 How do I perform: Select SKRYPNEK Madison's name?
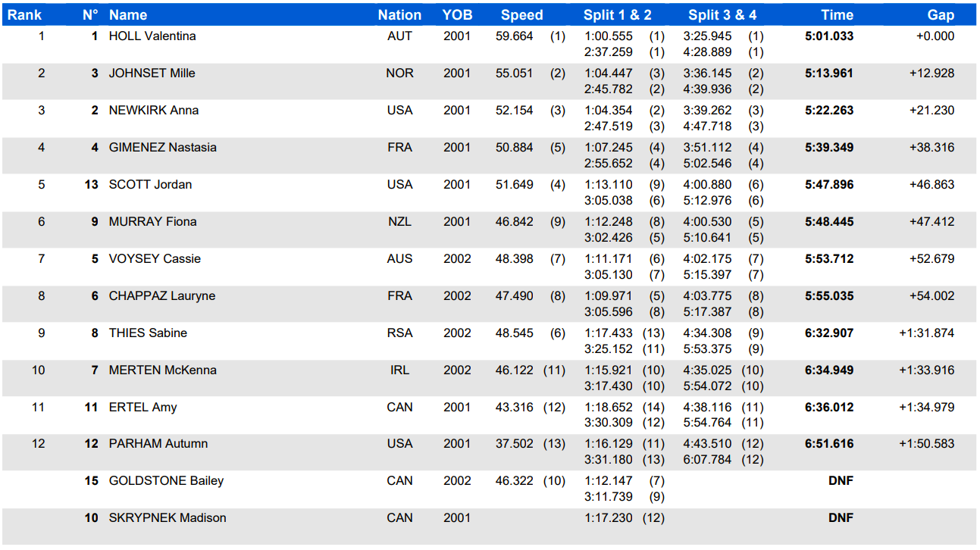tap(168, 518)
